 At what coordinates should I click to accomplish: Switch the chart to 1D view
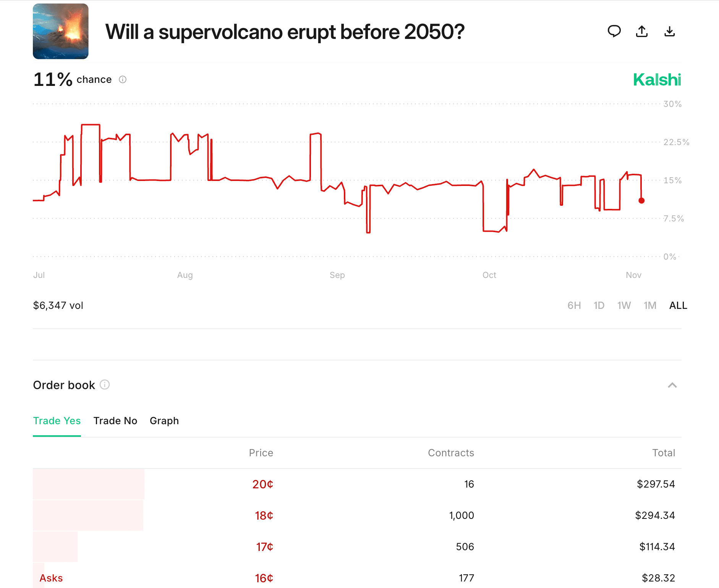pyautogui.click(x=599, y=305)
